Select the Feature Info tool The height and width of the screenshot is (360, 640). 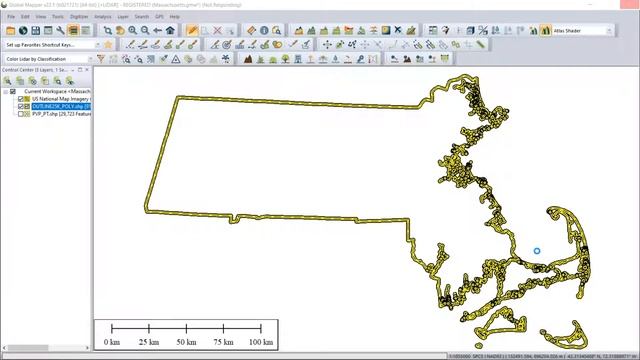[264, 31]
